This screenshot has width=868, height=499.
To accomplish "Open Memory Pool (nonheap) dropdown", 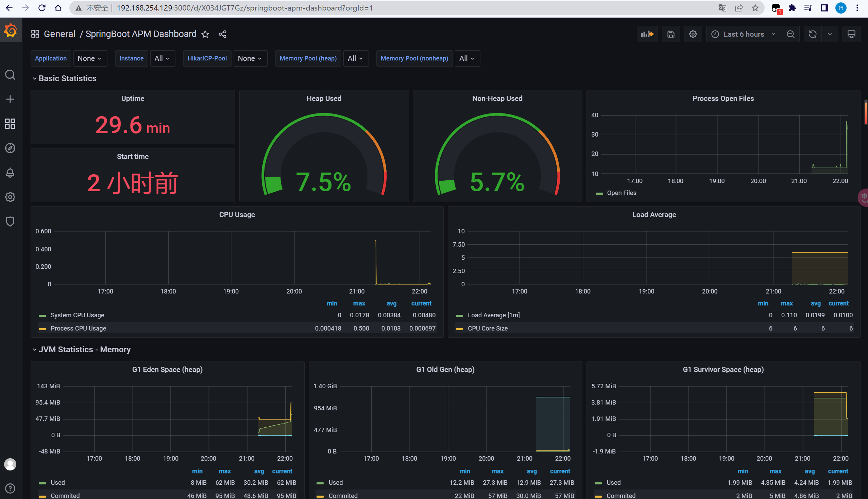I will (467, 58).
